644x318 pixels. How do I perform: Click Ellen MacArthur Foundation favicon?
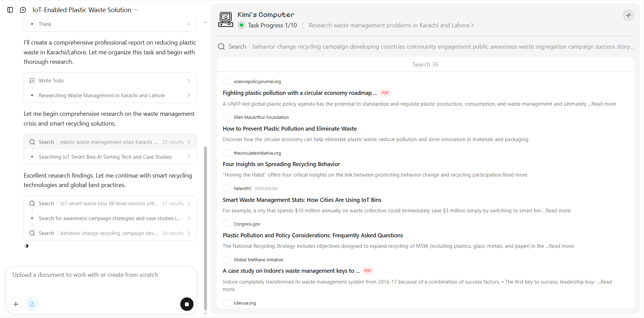[227, 117]
